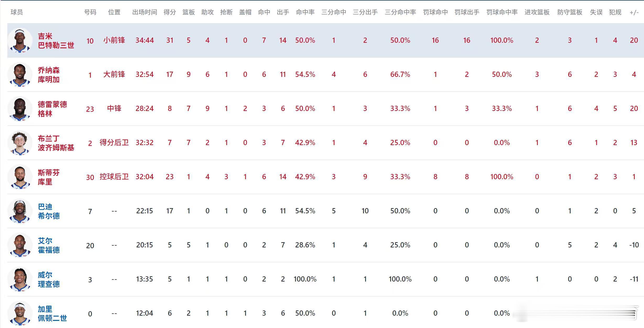Sort by 得分 column header
Viewport: 644px width, 328px height.
(x=170, y=12)
